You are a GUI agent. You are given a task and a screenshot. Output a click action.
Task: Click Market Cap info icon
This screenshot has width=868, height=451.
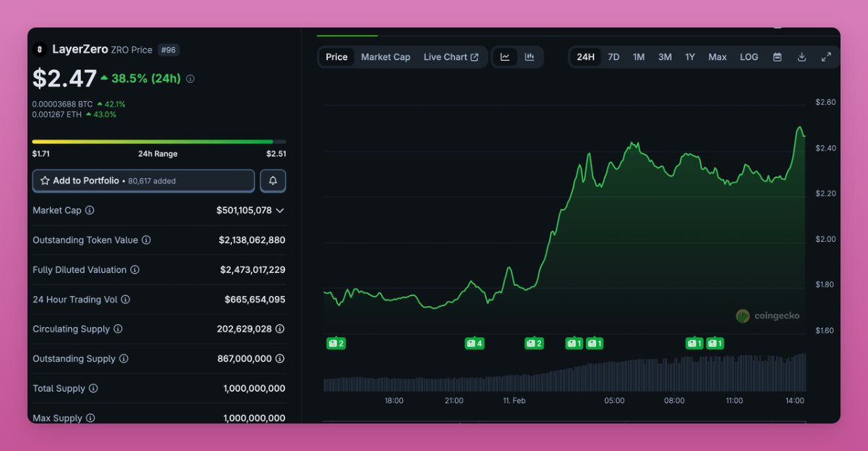click(90, 211)
